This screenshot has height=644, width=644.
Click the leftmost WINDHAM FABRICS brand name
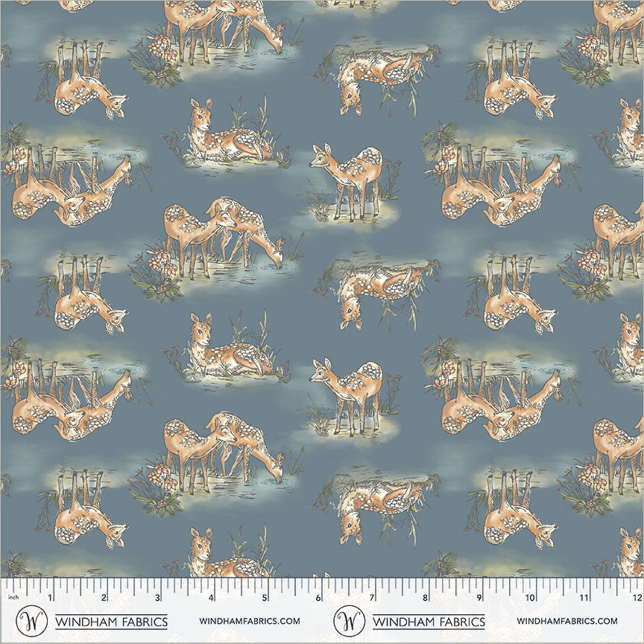tap(111, 621)
